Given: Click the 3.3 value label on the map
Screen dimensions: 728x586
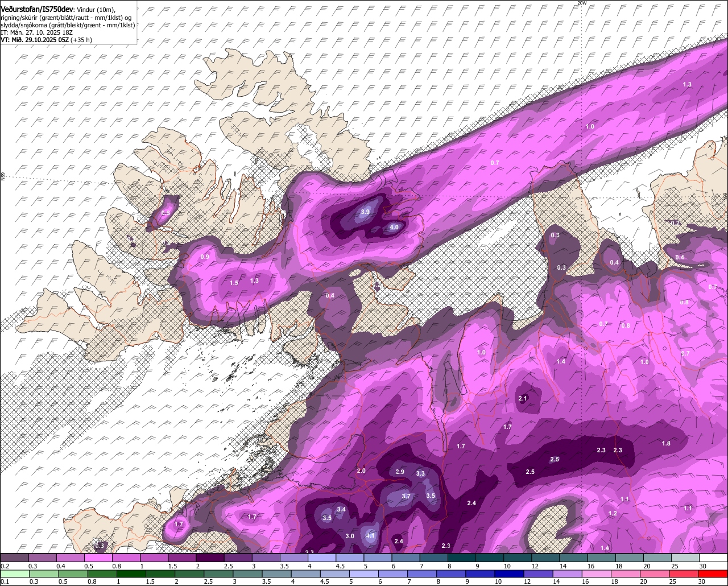Looking at the screenshot, I should [x=420, y=473].
